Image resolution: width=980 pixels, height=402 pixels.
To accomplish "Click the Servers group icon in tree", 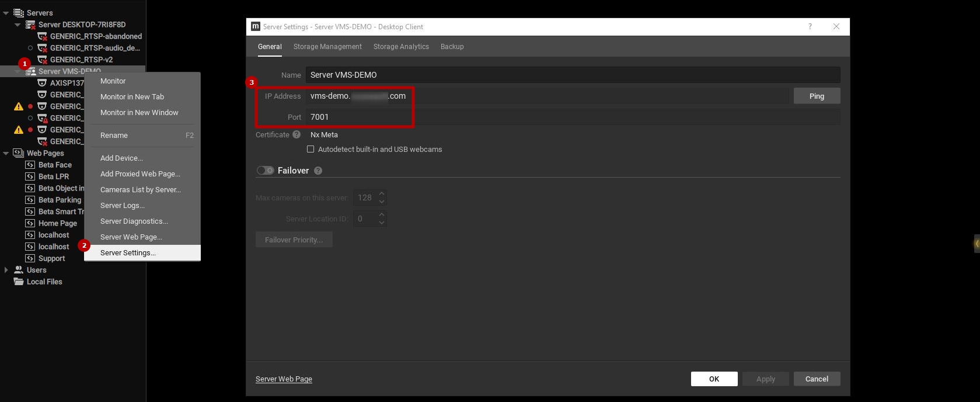I will click(19, 13).
